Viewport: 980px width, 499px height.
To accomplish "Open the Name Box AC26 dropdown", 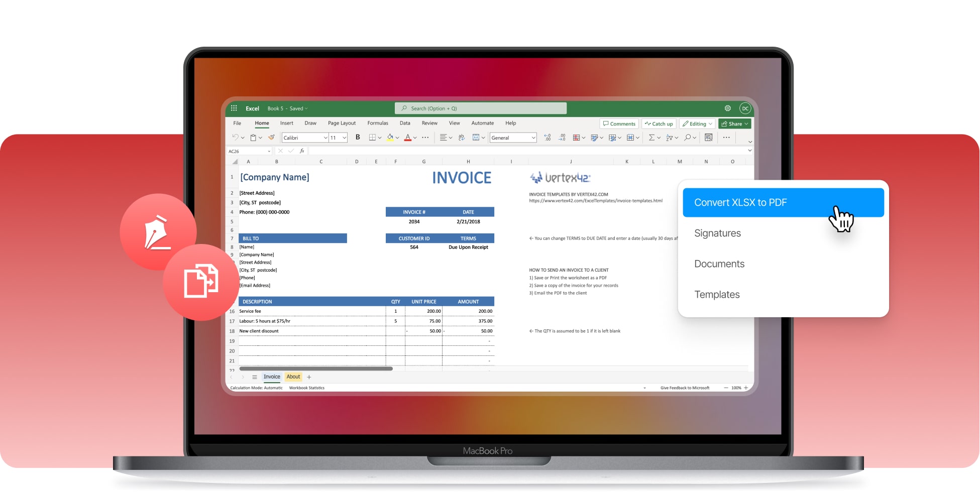I will tap(269, 151).
